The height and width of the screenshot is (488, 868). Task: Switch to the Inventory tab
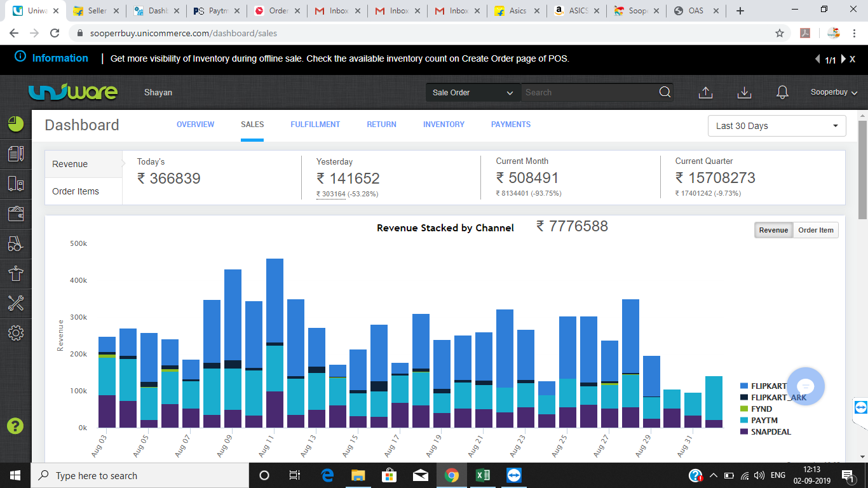point(444,125)
